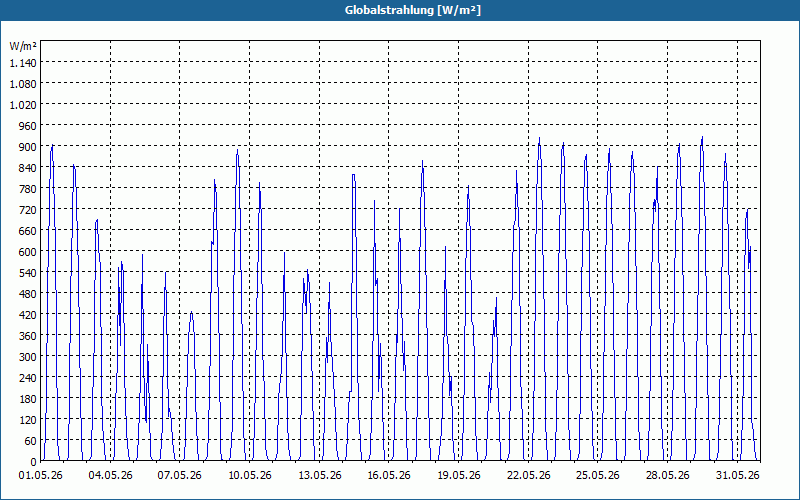The height and width of the screenshot is (500, 800).
Task: Click the 240 y-axis value
Action: click(28, 378)
